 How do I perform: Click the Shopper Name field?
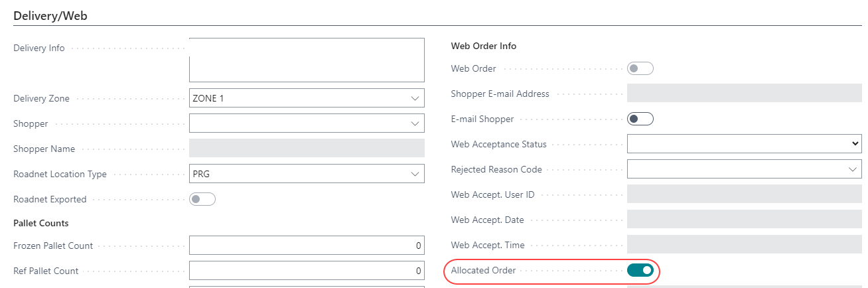(x=307, y=149)
